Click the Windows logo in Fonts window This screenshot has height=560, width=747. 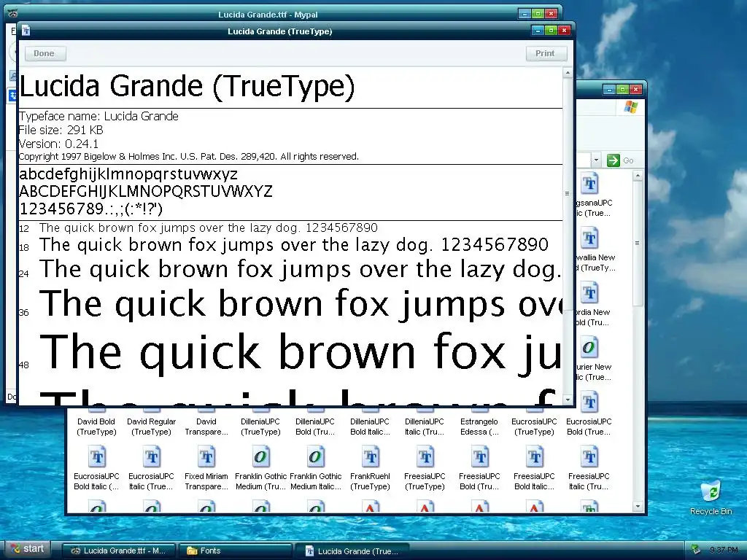631,107
